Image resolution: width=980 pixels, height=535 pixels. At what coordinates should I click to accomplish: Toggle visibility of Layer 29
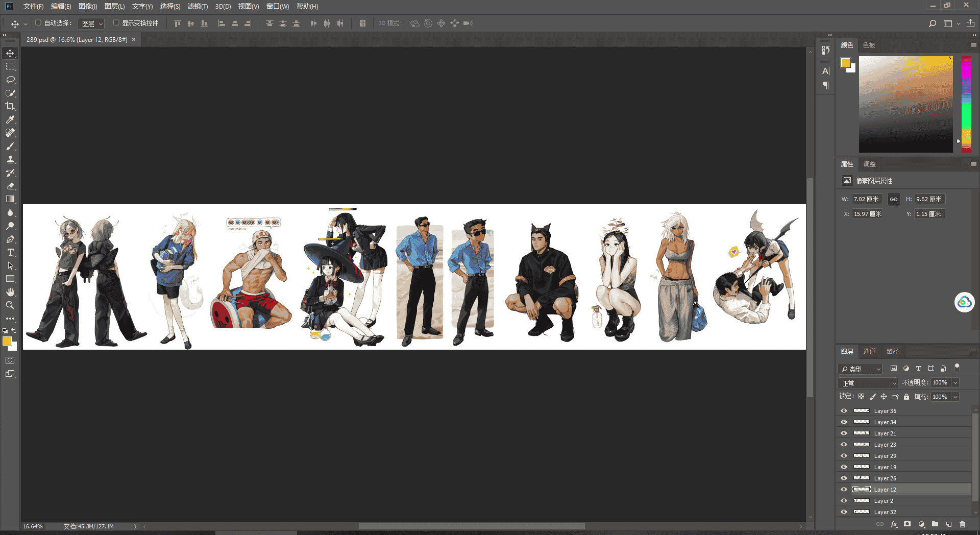click(x=844, y=456)
